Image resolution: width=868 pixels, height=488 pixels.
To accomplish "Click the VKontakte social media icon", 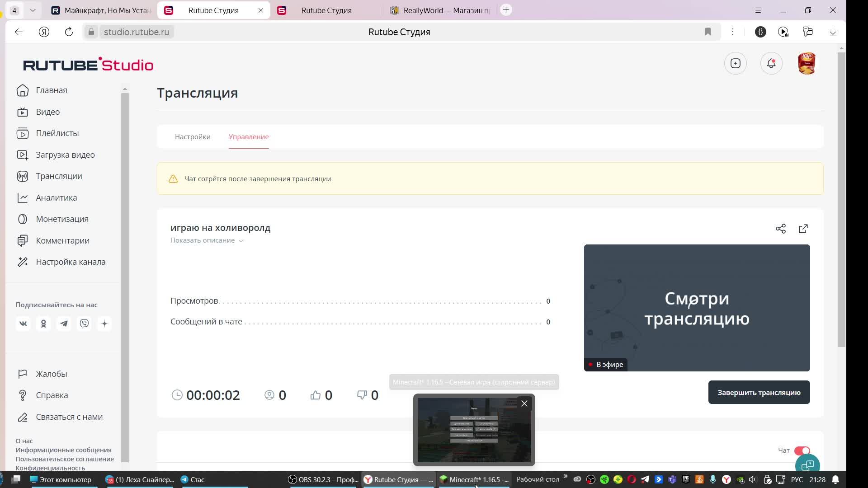I will click(x=23, y=324).
